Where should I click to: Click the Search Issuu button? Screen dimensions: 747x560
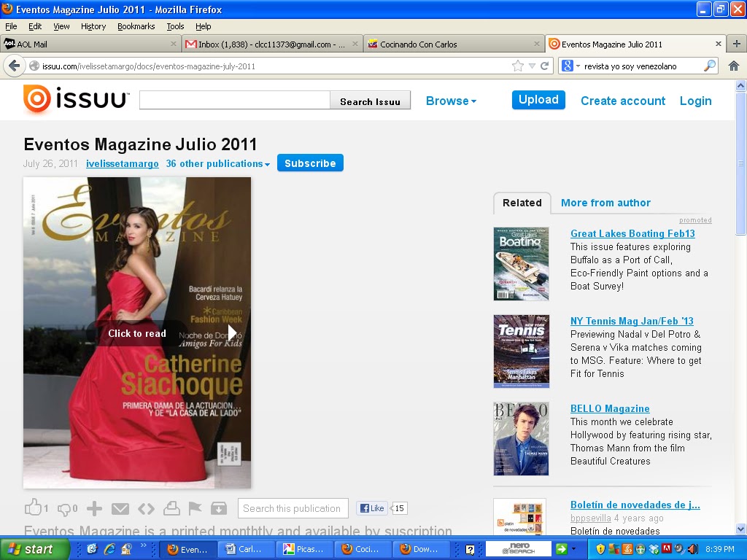click(370, 101)
